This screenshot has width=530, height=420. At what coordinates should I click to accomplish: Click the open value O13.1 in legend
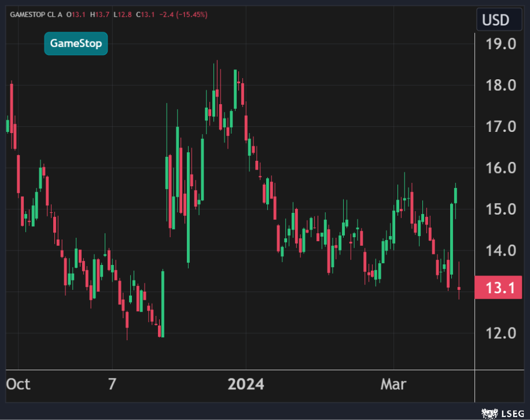[x=76, y=14]
